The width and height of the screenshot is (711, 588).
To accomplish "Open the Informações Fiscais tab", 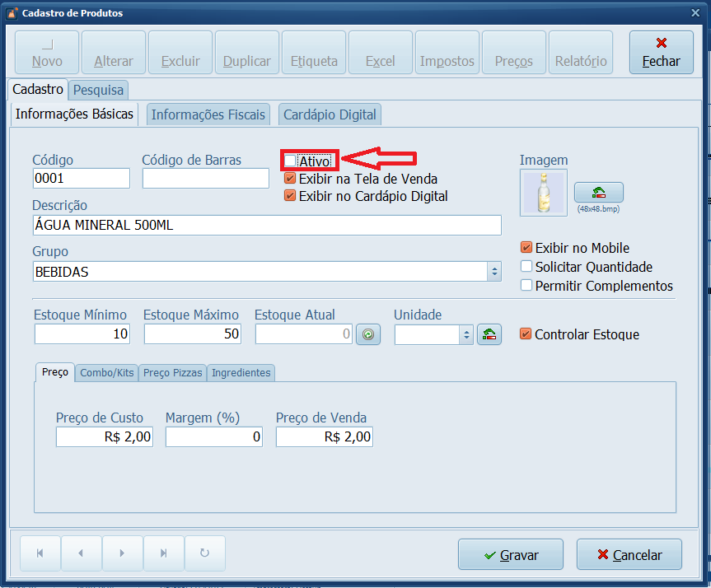I will tap(208, 114).
